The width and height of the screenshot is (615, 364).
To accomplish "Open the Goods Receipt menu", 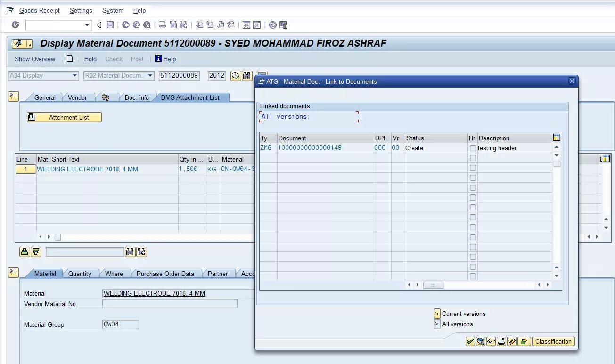I will pos(40,10).
